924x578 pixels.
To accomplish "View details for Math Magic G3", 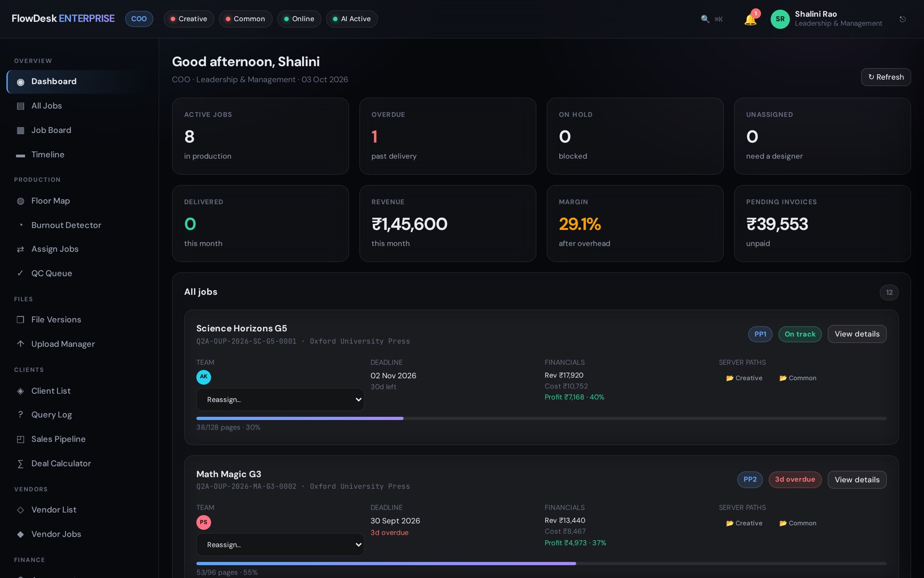I will (857, 480).
